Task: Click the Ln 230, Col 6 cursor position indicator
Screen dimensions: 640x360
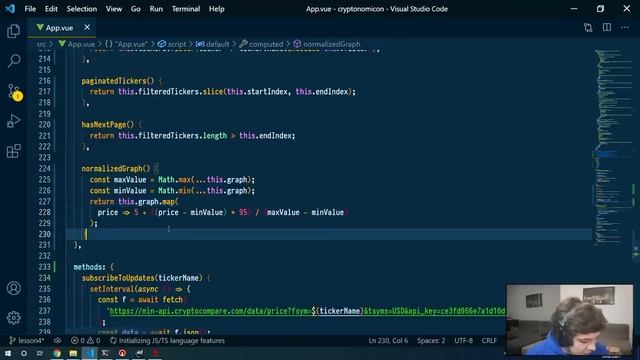Action: coord(388,340)
